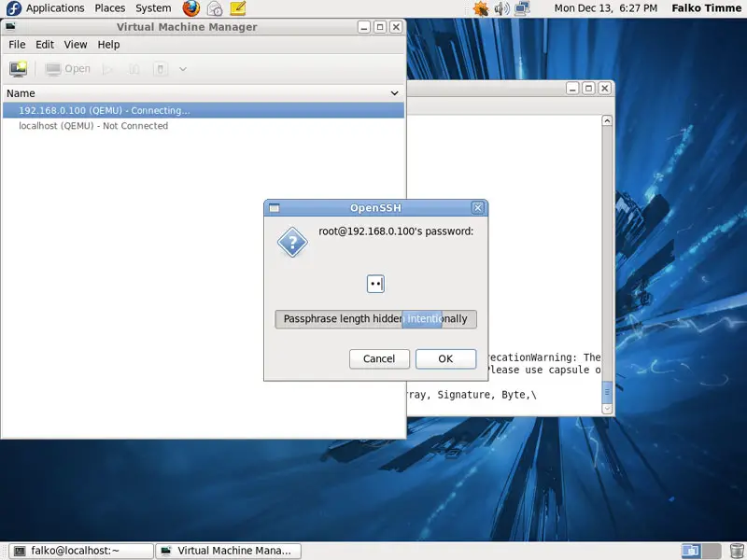This screenshot has height=560, width=747.
Task: Open the Places menu
Action: point(109,8)
